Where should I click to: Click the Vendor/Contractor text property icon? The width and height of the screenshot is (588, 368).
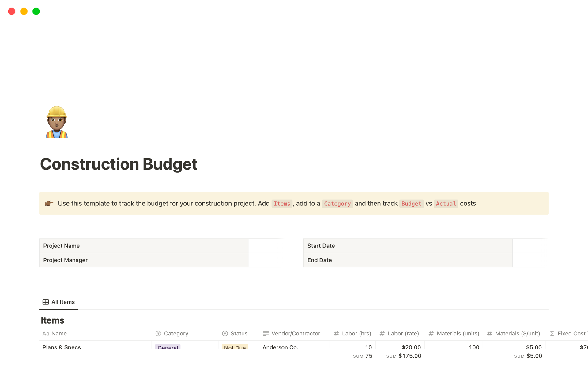(266, 334)
